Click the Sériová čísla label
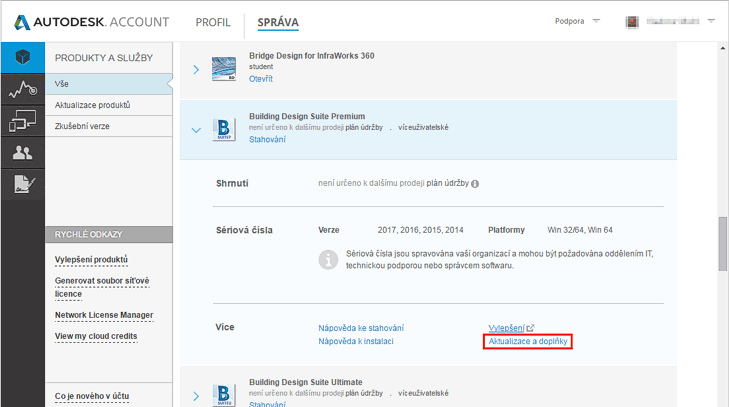This screenshot has width=729, height=407. click(x=244, y=230)
